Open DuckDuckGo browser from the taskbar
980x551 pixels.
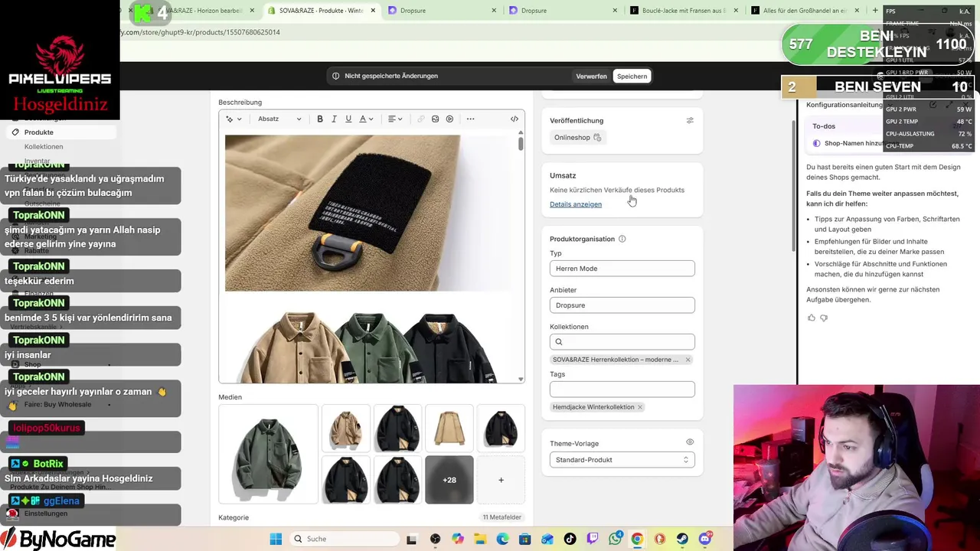(x=659, y=539)
